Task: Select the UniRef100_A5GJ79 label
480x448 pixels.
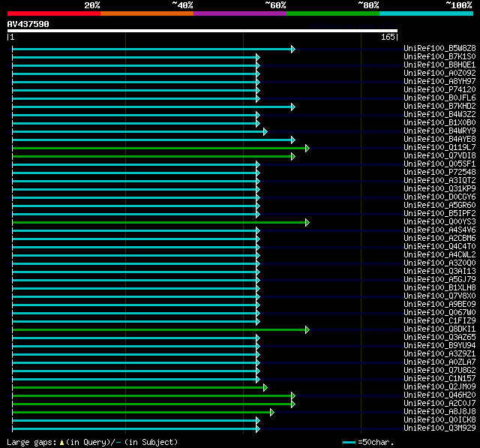Action: pyautogui.click(x=439, y=280)
